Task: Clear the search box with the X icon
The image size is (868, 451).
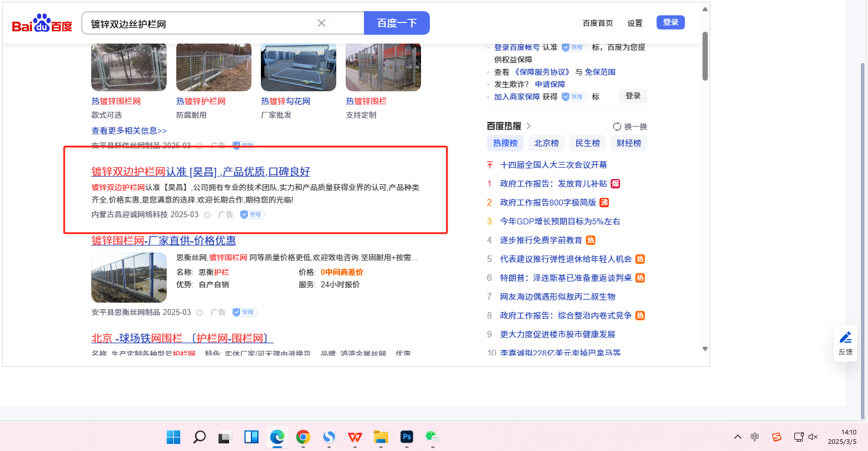Action: (x=322, y=23)
